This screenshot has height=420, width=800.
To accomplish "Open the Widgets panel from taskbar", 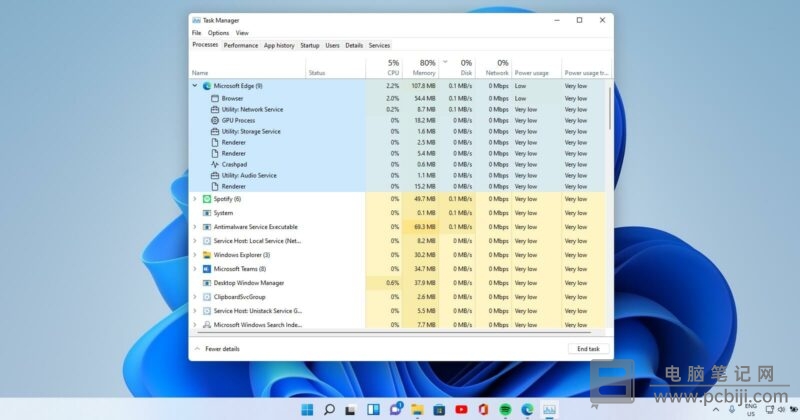I will pos(373,409).
